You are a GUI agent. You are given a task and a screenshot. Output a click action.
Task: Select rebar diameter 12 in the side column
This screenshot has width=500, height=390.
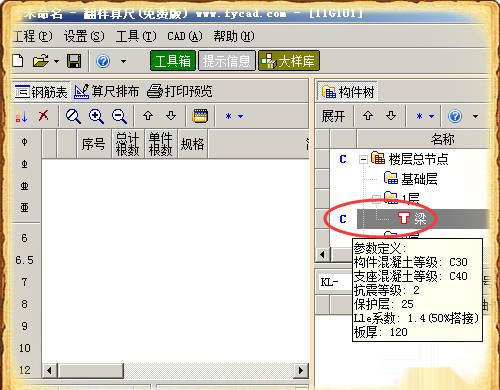25,370
